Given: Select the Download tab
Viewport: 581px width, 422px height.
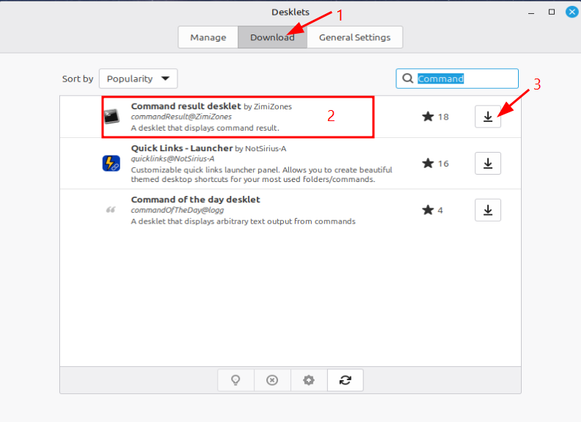Looking at the screenshot, I should coord(272,37).
